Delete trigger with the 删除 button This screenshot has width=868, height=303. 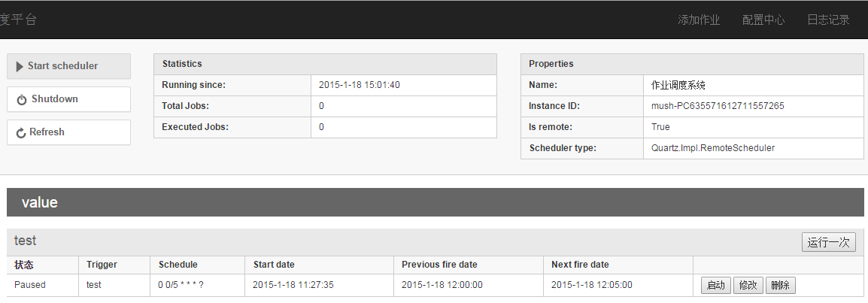pos(781,286)
